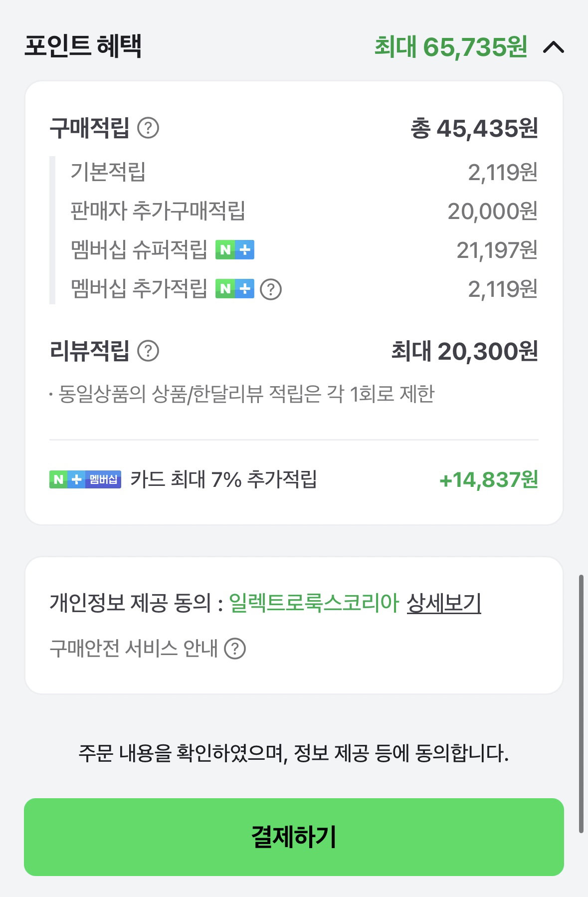588x897 pixels.
Task: Tap the 일렉트로룩스코리아 seller name
Action: (x=314, y=603)
